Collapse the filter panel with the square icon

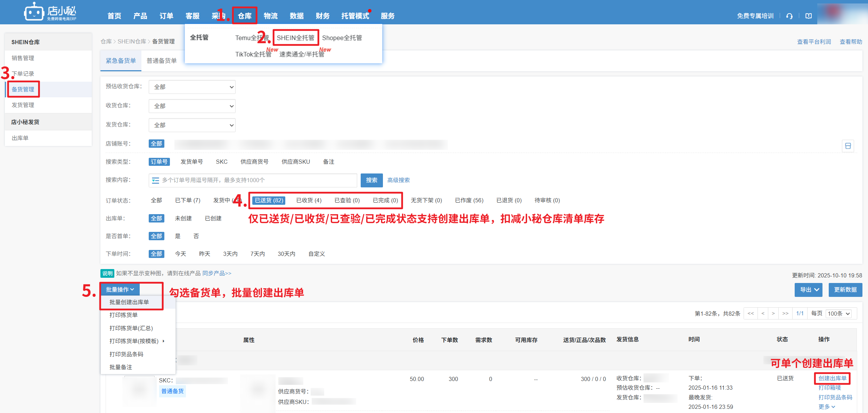pyautogui.click(x=848, y=146)
